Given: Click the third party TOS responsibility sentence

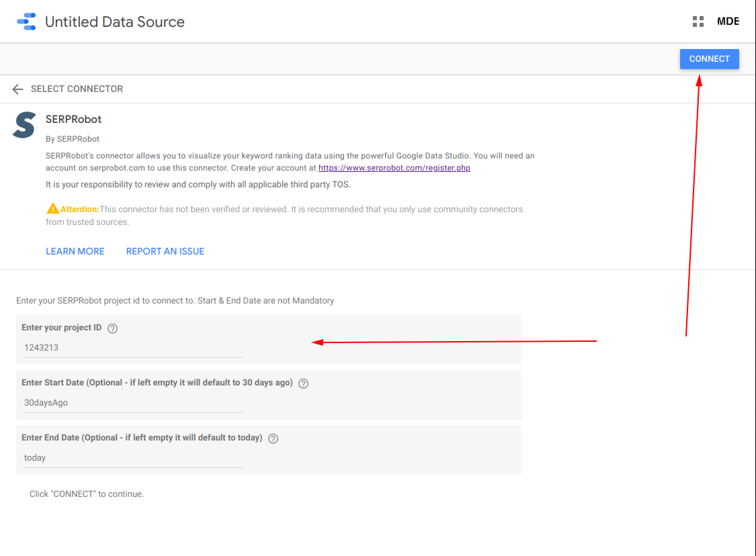Looking at the screenshot, I should (198, 185).
